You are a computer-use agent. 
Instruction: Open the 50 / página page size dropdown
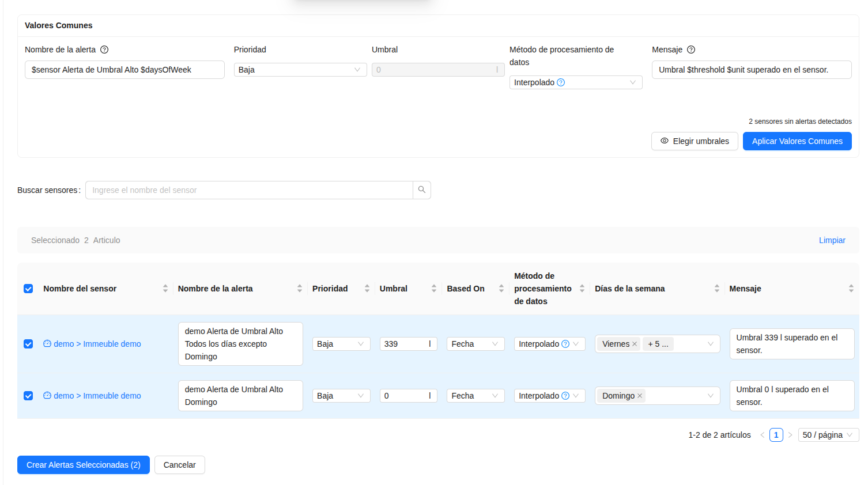pos(828,435)
